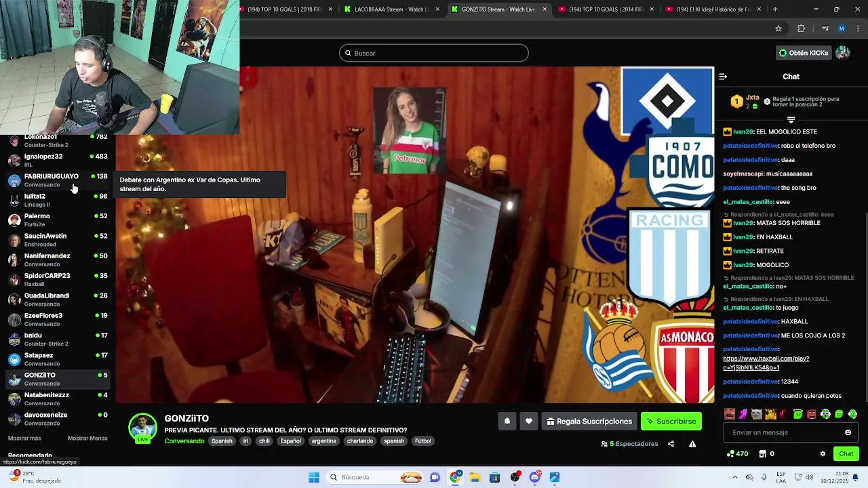This screenshot has height=488, width=868.
Task: Click the Conversando category link under stream title
Action: pyautogui.click(x=184, y=441)
